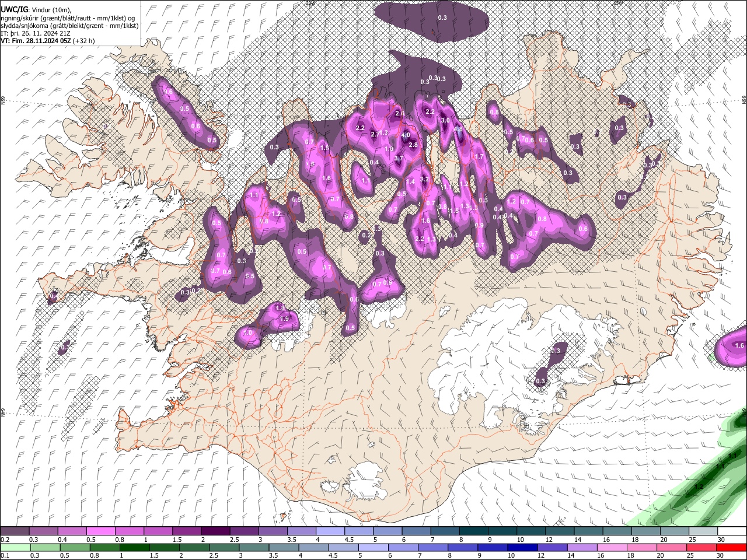Click the 'UWC/IG: Vindur (10m)' title text
The width and height of the screenshot is (747, 560).
pyautogui.click(x=36, y=10)
